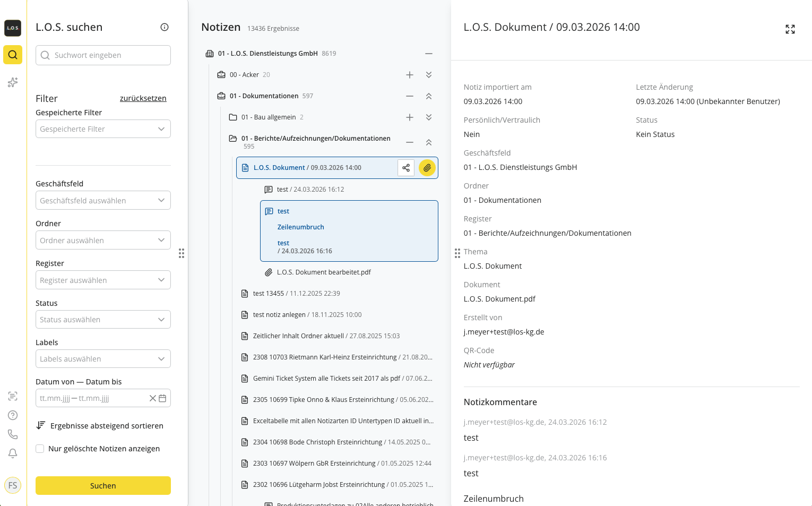This screenshot has width=812, height=506.
Task: Open the calendar date picker icon
Action: tap(162, 398)
